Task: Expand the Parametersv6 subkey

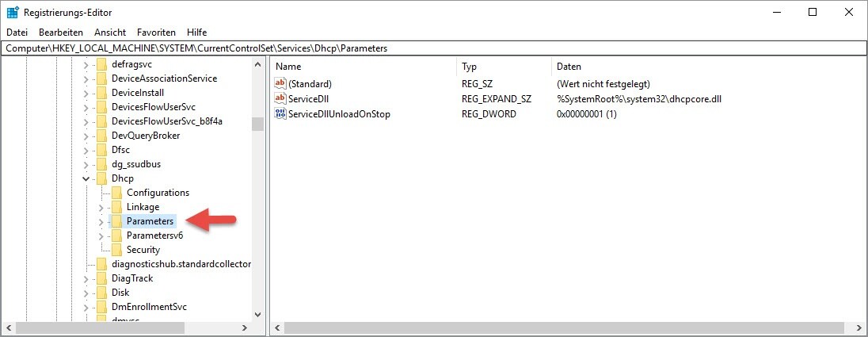Action: click(x=101, y=236)
